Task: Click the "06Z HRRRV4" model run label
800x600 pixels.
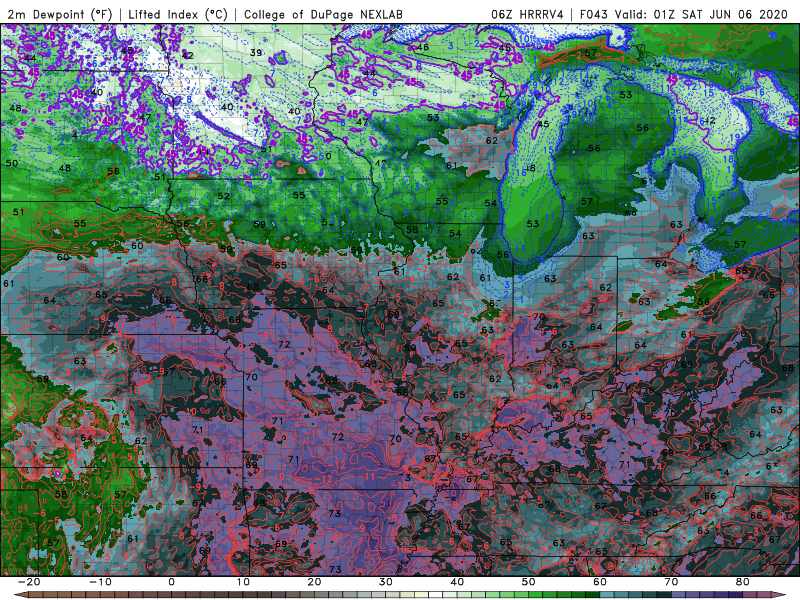Action: pos(527,14)
